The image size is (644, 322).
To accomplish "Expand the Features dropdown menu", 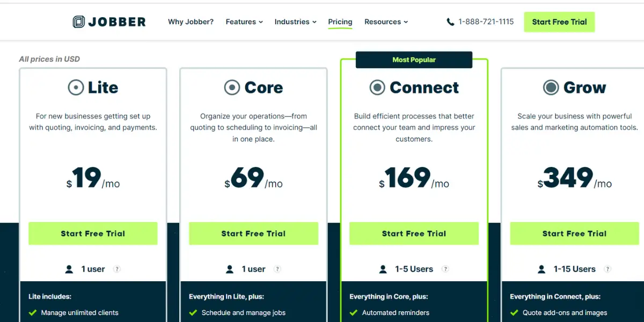I will coord(244,22).
